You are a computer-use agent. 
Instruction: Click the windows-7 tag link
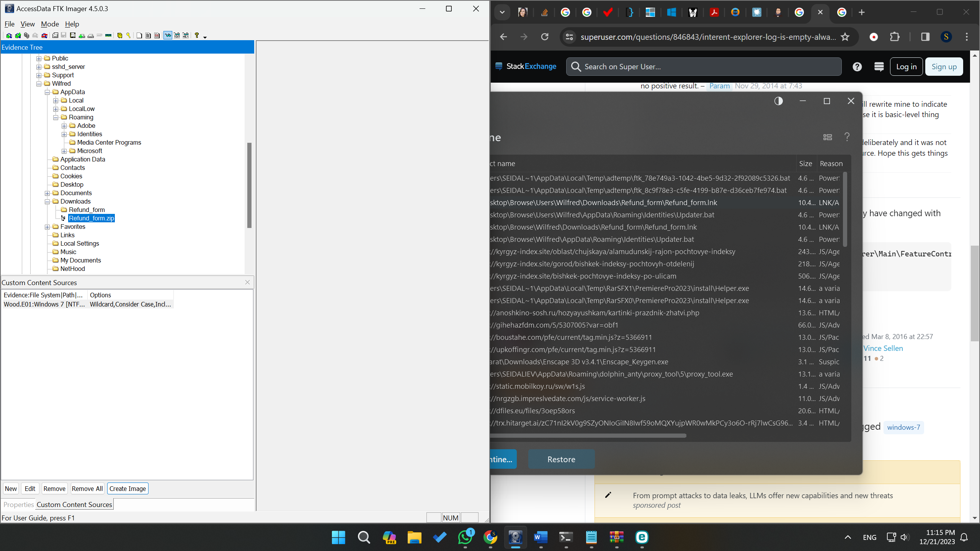[x=903, y=427]
